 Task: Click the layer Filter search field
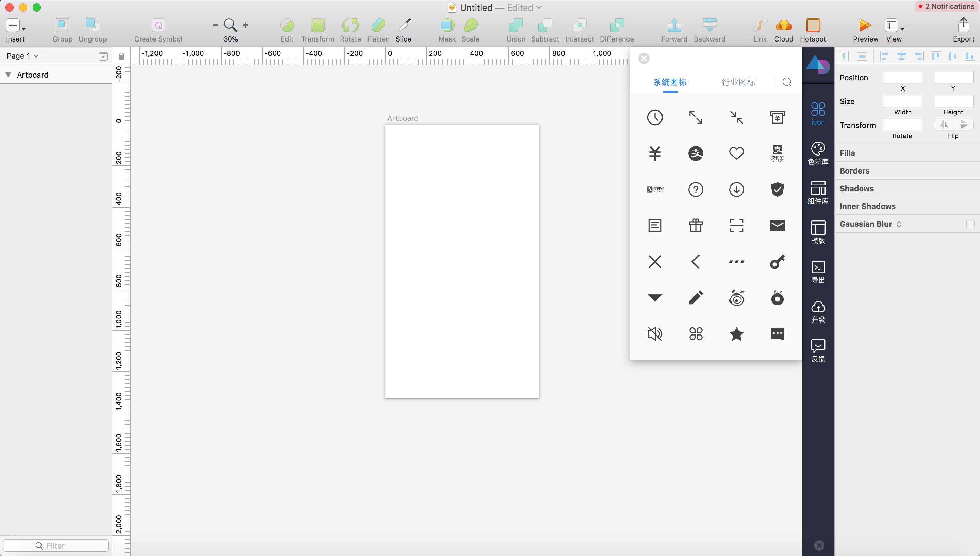point(56,545)
